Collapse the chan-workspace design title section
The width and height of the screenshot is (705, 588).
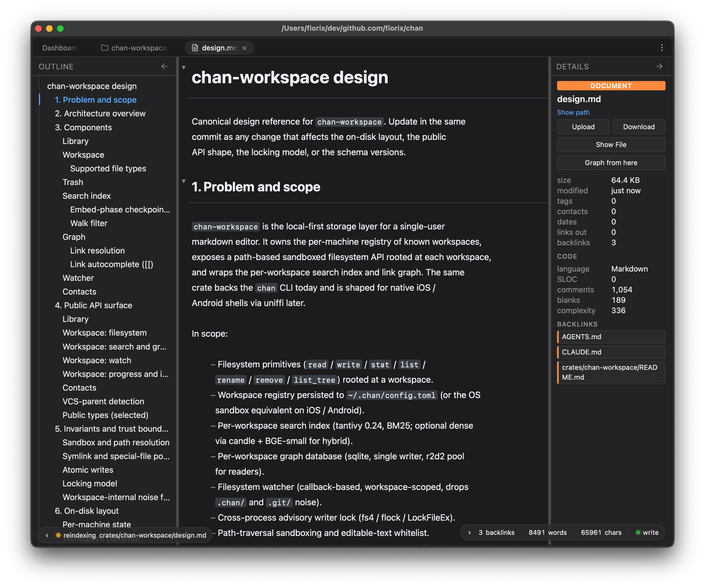[x=184, y=67]
